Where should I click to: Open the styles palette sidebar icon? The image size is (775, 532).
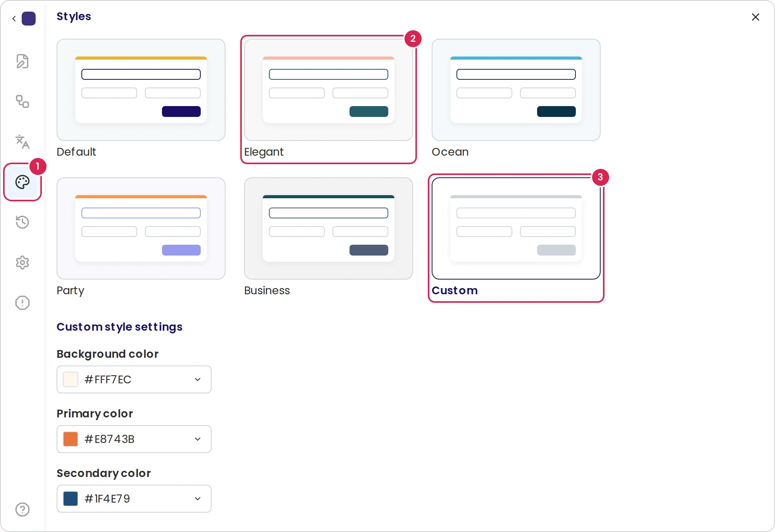(22, 182)
